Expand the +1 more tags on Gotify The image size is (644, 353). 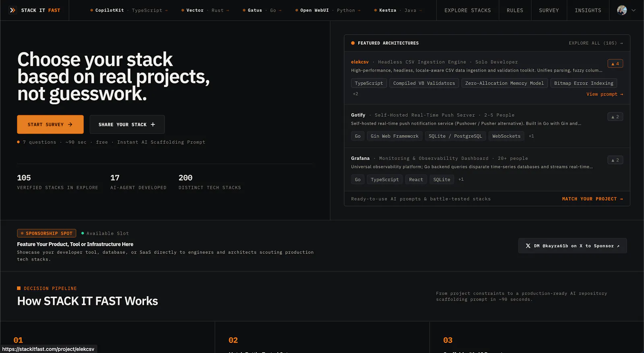[x=531, y=136]
